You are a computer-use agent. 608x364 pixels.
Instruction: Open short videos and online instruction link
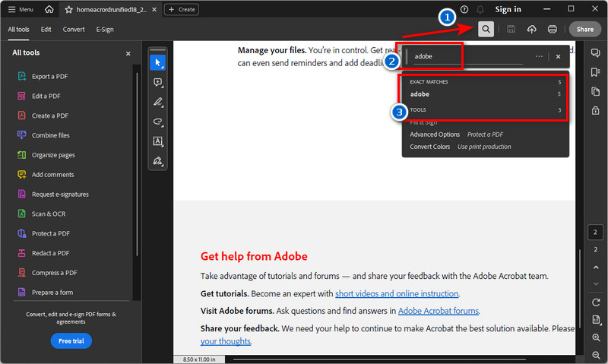point(397,293)
